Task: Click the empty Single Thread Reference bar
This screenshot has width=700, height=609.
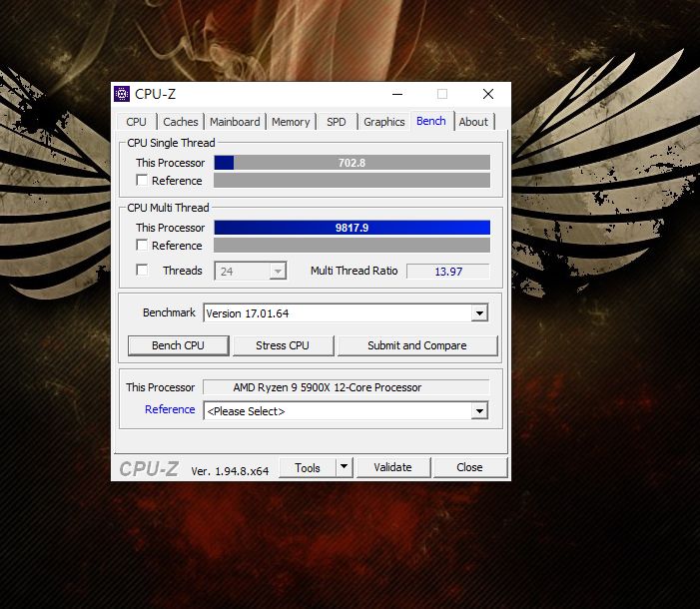Action: coord(351,180)
